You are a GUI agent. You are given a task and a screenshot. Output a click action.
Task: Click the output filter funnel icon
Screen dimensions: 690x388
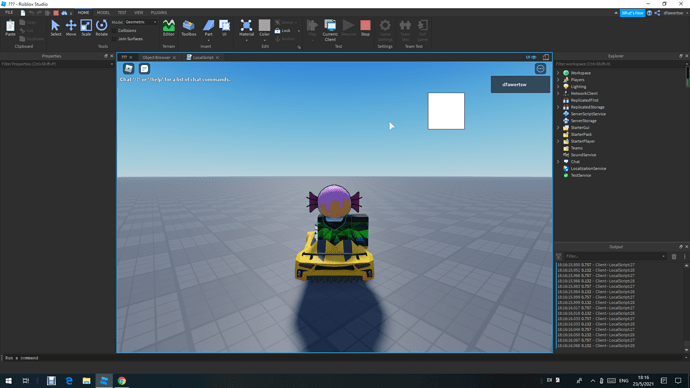click(558, 256)
